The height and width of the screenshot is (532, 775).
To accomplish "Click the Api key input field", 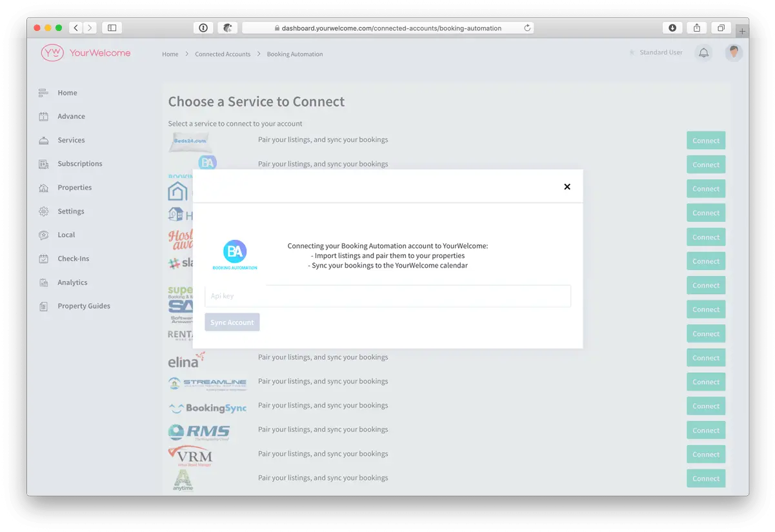I will pos(388,296).
